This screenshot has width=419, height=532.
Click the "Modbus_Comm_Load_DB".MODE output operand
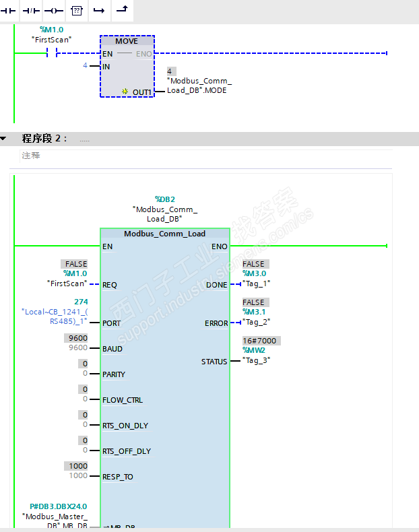pos(199,86)
